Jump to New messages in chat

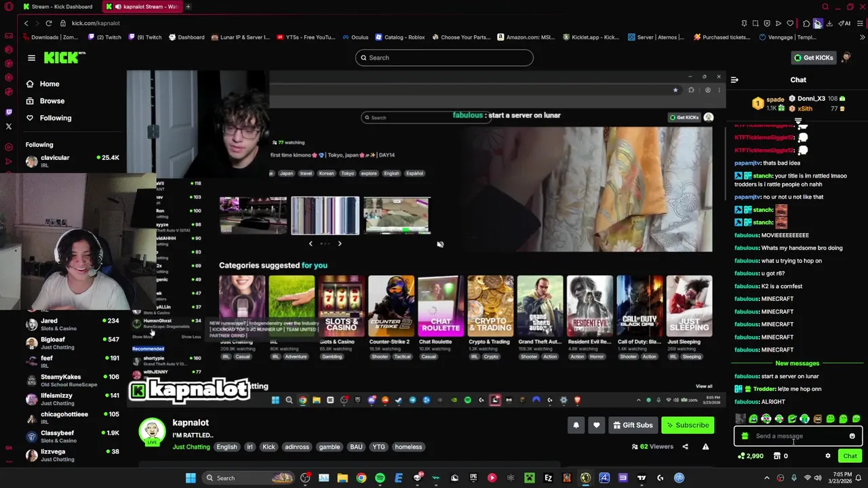tap(797, 363)
